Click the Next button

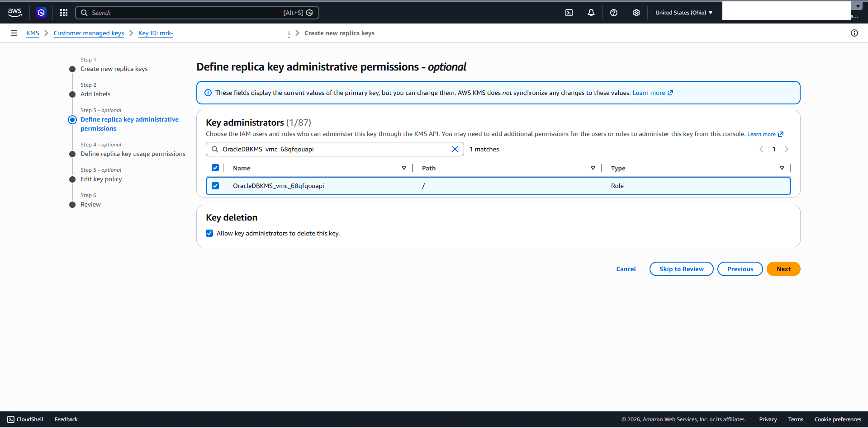(783, 268)
